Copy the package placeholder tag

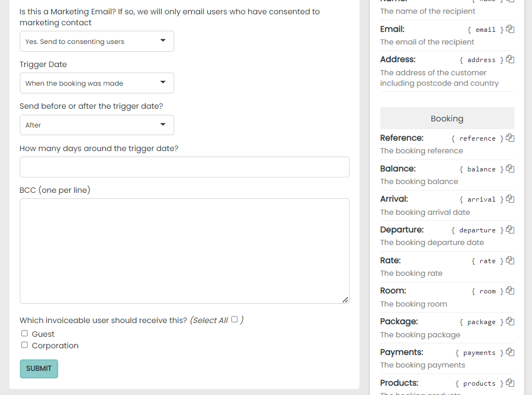(510, 321)
